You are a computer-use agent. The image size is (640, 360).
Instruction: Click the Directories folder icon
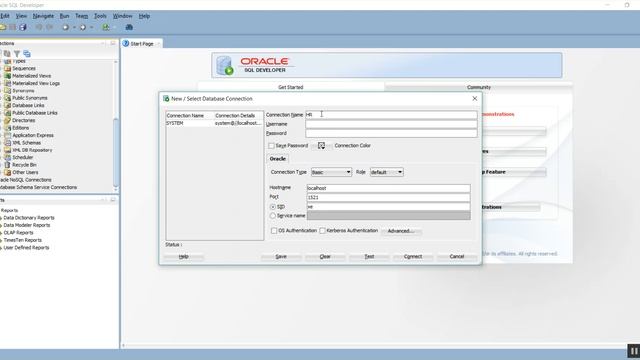(7, 120)
